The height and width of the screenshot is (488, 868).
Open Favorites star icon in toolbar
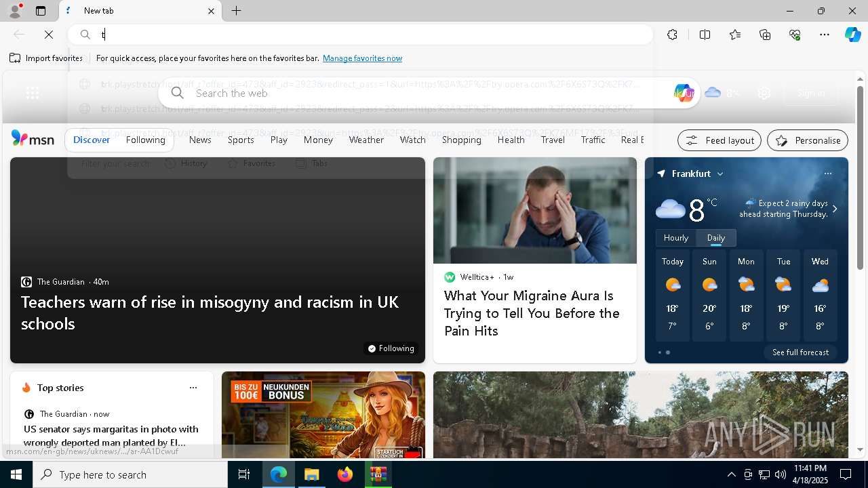[x=735, y=35]
